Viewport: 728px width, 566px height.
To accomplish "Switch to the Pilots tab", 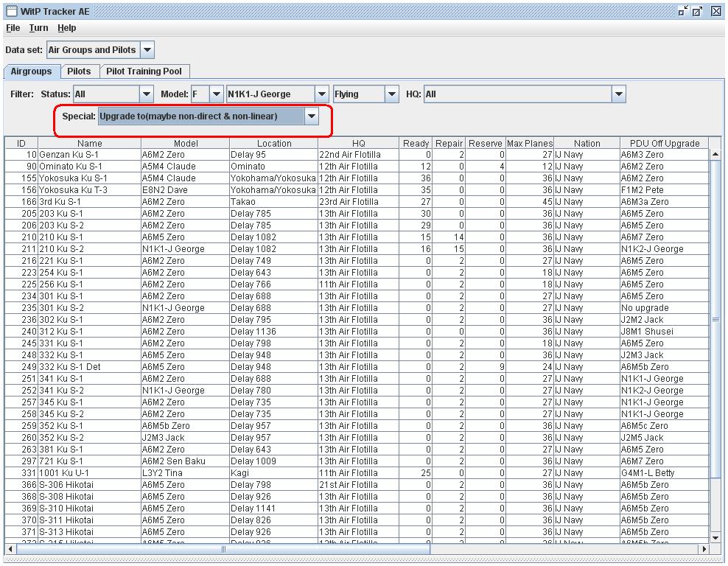I will click(79, 71).
